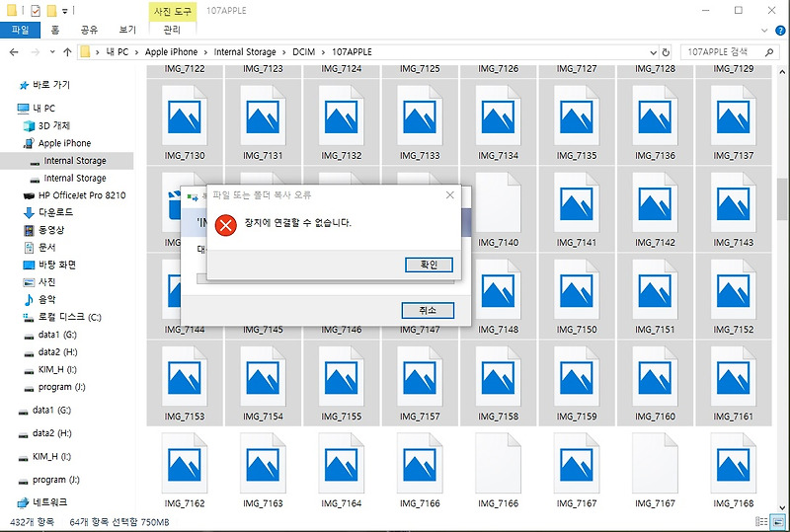This screenshot has width=790, height=532.
Task: Click the Properties checkmark icon in the title bar
Action: coord(36,10)
